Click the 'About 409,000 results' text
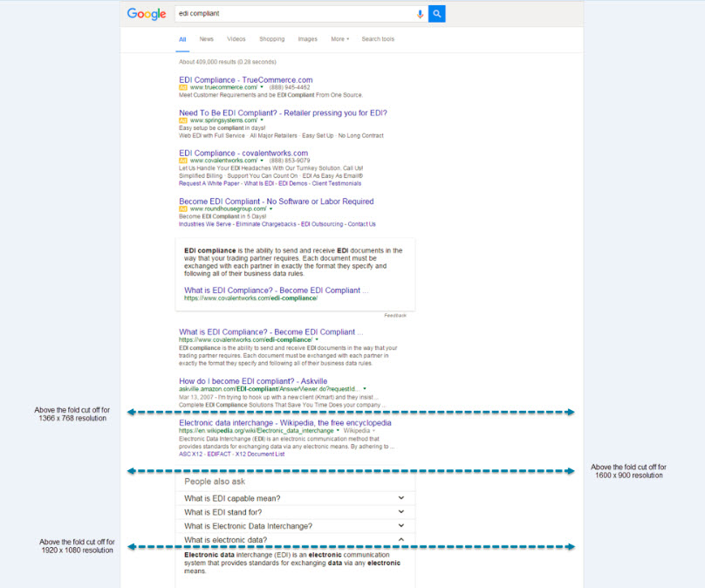Image resolution: width=705 pixels, height=588 pixels. (x=228, y=62)
